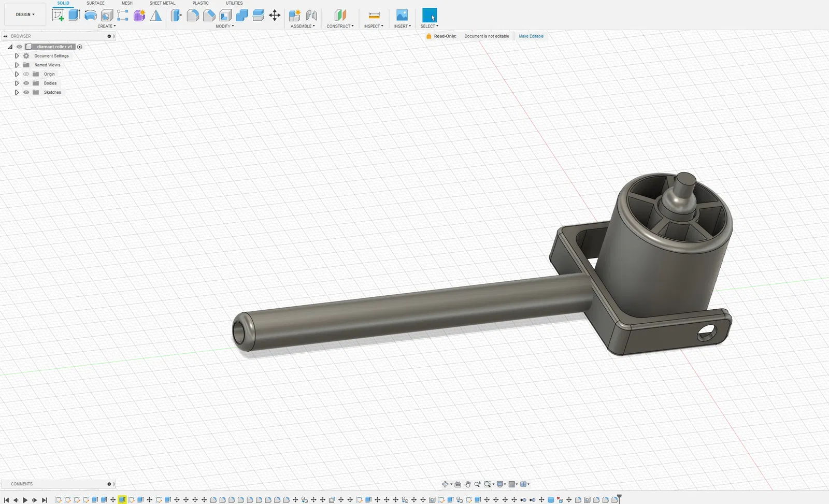Image resolution: width=829 pixels, height=504 pixels.
Task: Click the Offset Plane construct icon
Action: point(340,15)
